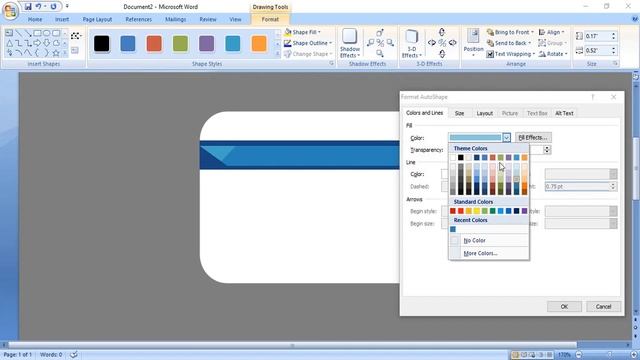
Task: Click the Fill Effects button
Action: point(533,138)
